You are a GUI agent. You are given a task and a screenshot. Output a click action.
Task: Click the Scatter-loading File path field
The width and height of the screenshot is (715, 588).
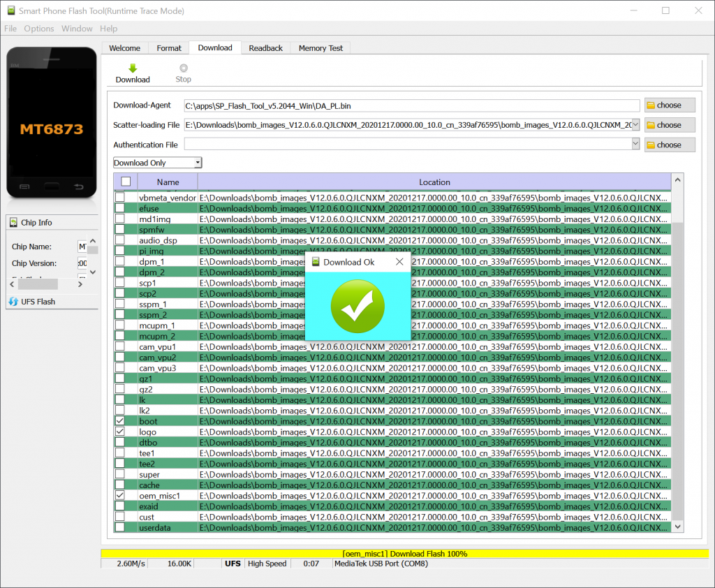click(x=408, y=124)
